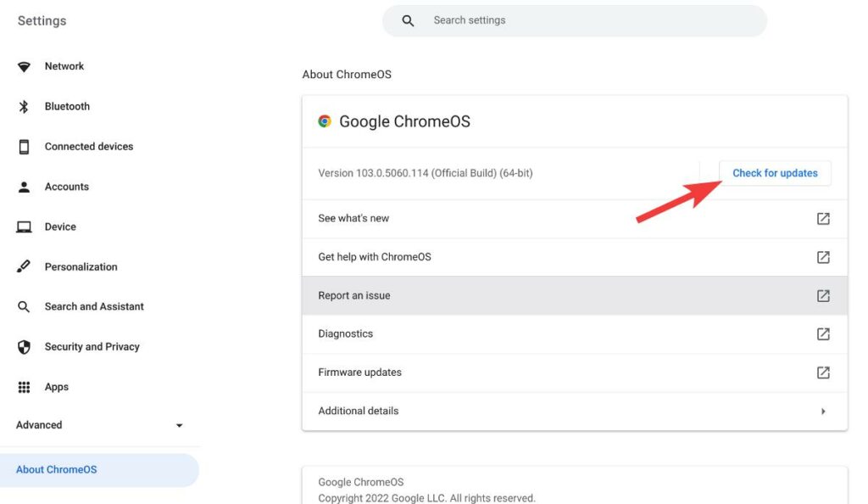Click the Bluetooth icon in the sidebar
Screen dimensions: 868x504
coord(25,106)
